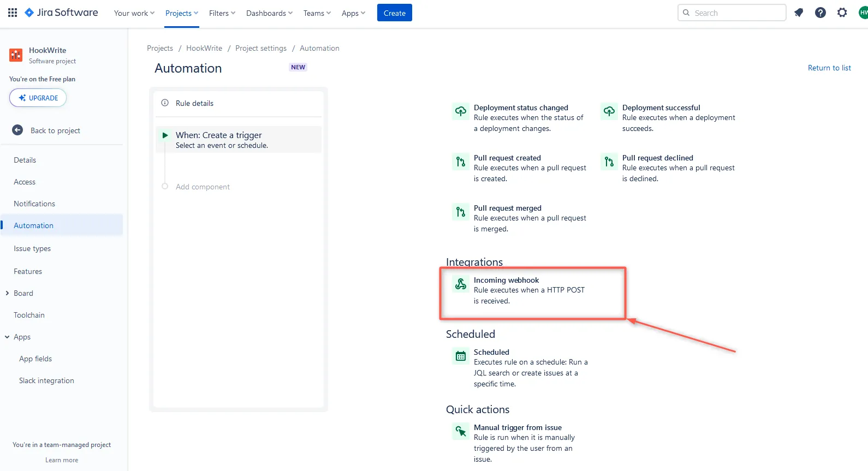868x471 pixels.
Task: Select Manual trigger from issue title
Action: [x=518, y=427]
